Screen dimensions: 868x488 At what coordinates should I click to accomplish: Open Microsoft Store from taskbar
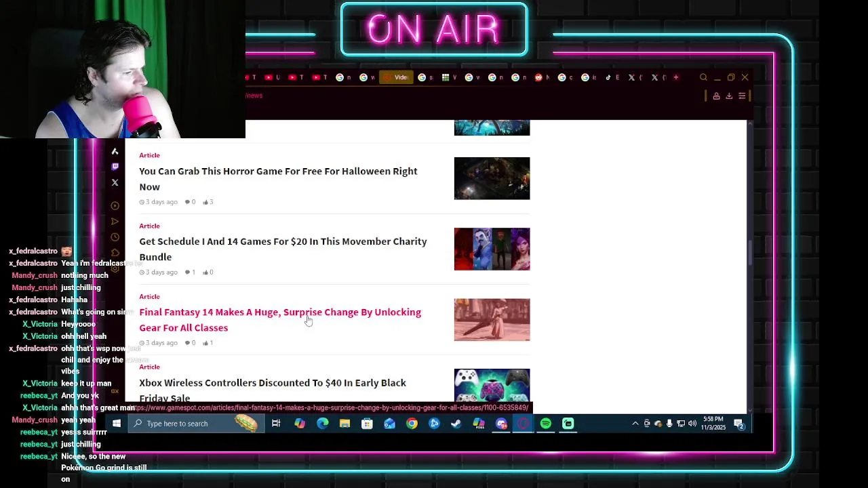click(x=367, y=424)
